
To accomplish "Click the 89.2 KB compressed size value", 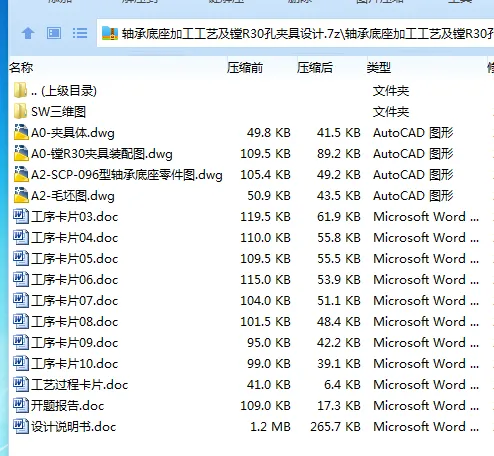I will 339,154.
